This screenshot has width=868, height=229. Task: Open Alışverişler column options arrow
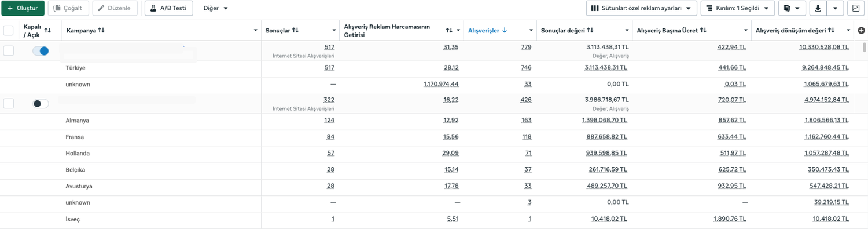point(531,31)
